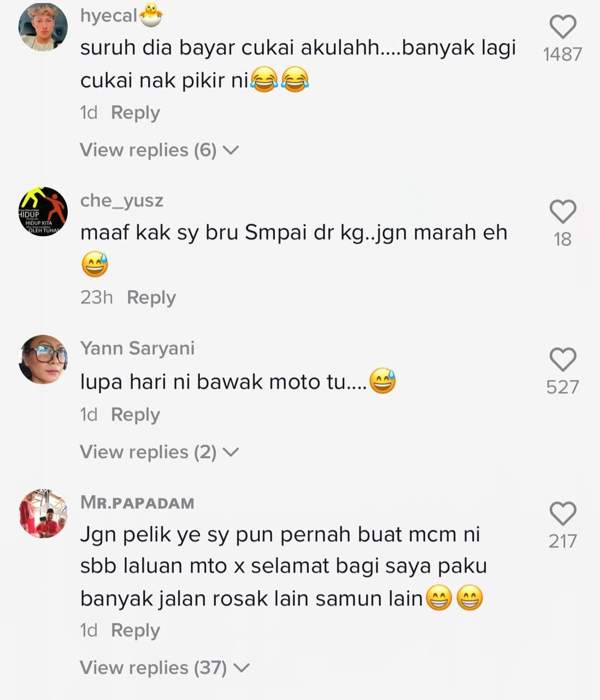Open hyecal's profile picture
Screen dimensions: 600x700
[x=43, y=26]
